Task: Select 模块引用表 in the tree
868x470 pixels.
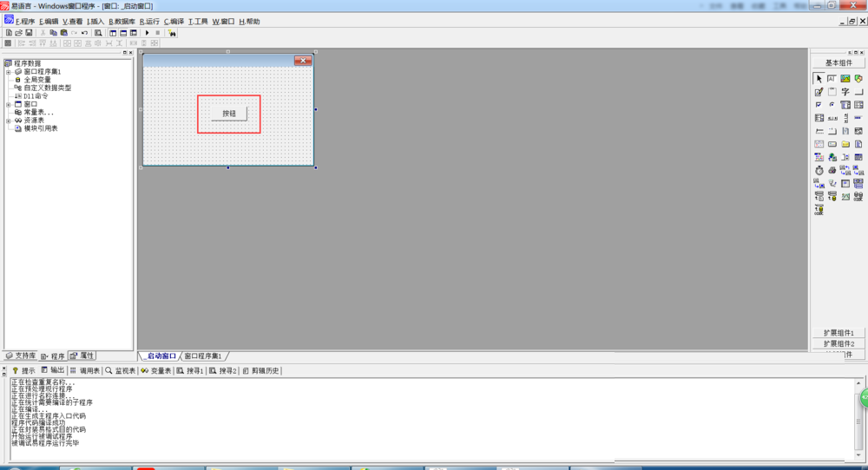Action: (41, 128)
